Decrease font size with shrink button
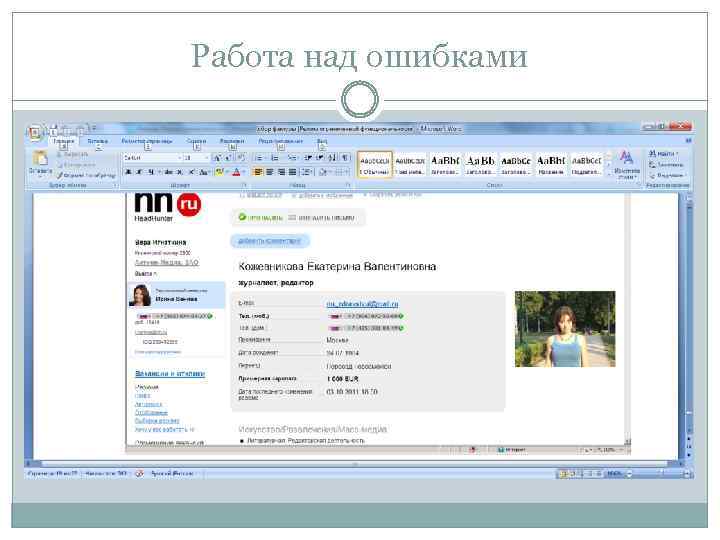Image resolution: width=720 pixels, height=540 pixels. coord(229,158)
